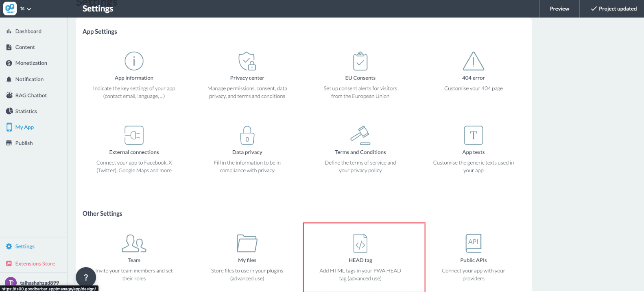Click the Privacy center shield icon
Viewport: 644px width, 292px height.
(247, 61)
